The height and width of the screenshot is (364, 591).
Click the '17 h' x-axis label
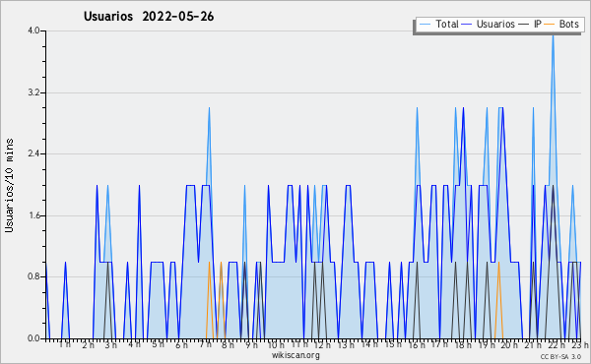[x=439, y=344]
